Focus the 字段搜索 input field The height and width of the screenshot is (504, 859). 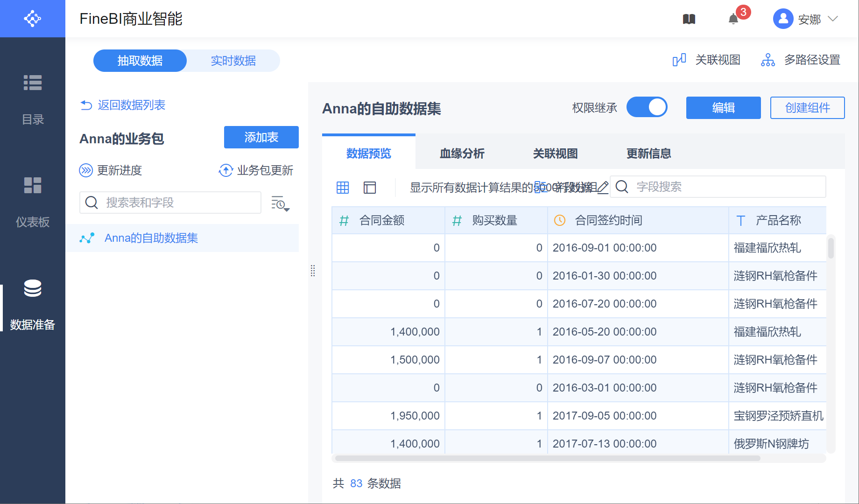pos(718,187)
